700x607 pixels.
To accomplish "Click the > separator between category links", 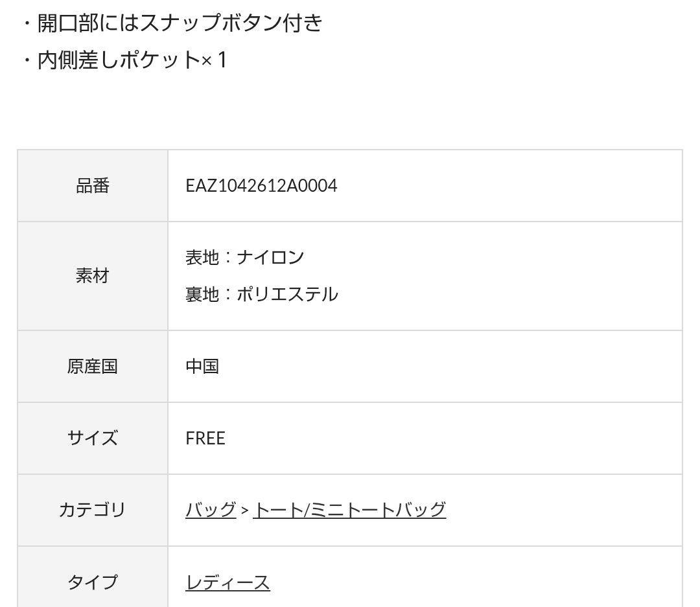I will pyautogui.click(x=244, y=510).
